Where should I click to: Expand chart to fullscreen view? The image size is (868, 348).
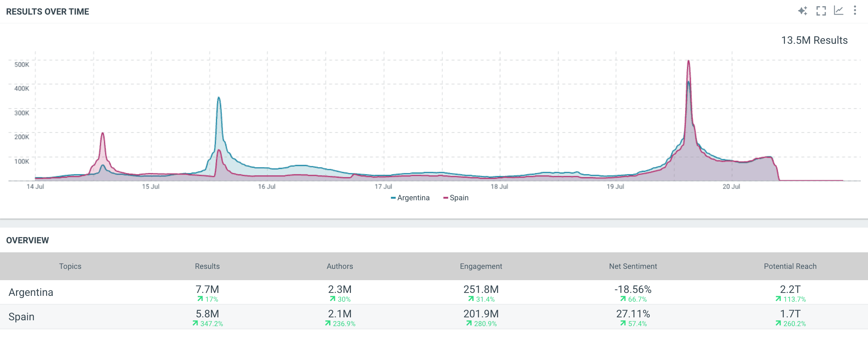821,11
